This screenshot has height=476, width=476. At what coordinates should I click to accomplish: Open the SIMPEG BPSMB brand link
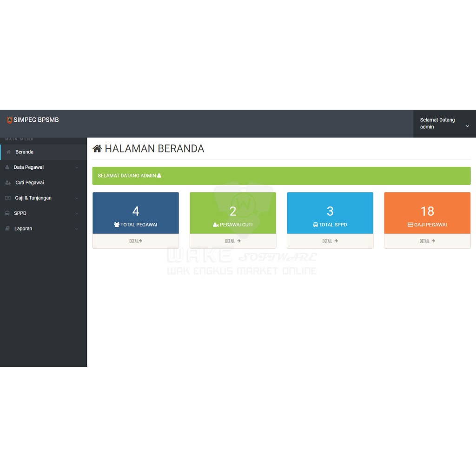(33, 120)
